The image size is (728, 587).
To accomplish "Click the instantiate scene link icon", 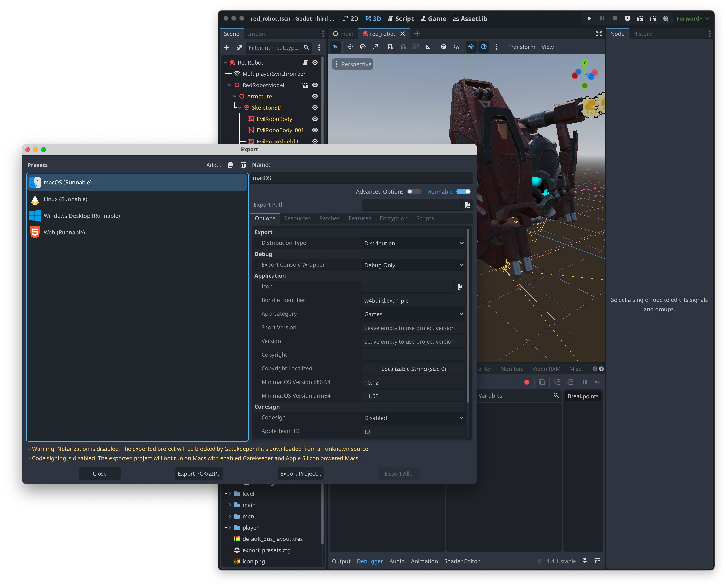I will pyautogui.click(x=239, y=48).
